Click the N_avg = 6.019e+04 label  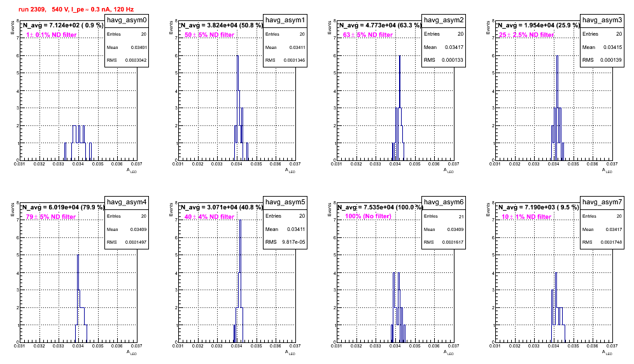pos(62,207)
